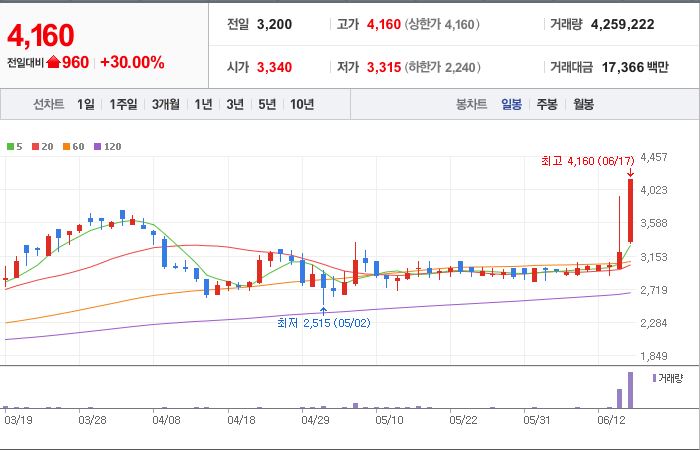700x450 pixels.
Task: Click the 04/18 date axis label
Action: [241, 421]
